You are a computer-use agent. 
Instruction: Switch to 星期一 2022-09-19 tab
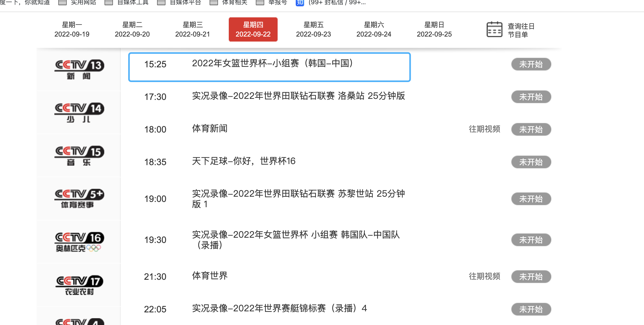click(x=72, y=29)
